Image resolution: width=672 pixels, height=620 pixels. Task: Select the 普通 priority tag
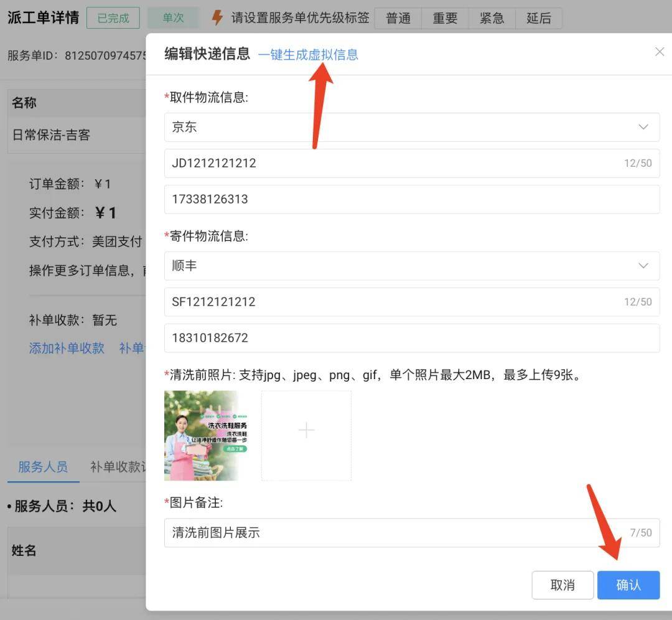(x=398, y=19)
